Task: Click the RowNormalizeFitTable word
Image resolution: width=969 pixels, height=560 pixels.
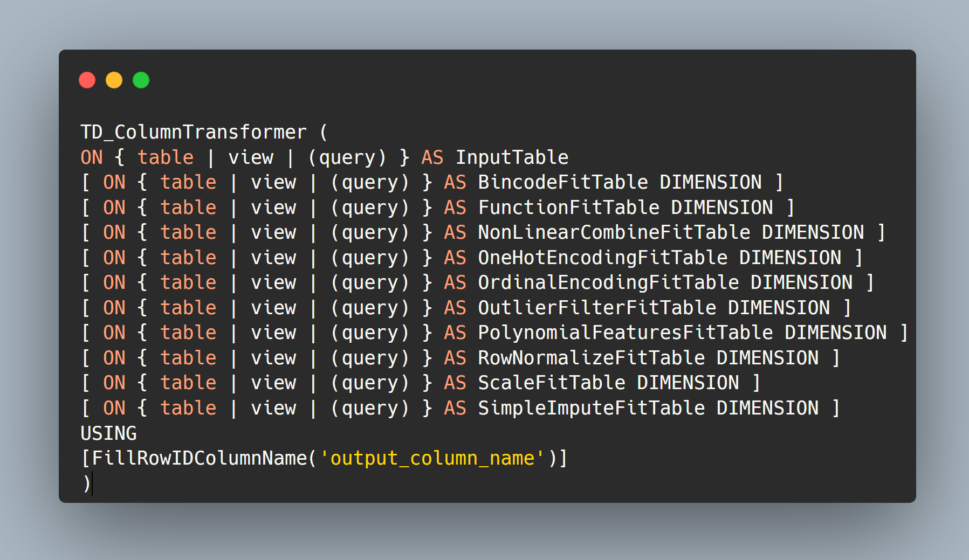Action: (591, 358)
